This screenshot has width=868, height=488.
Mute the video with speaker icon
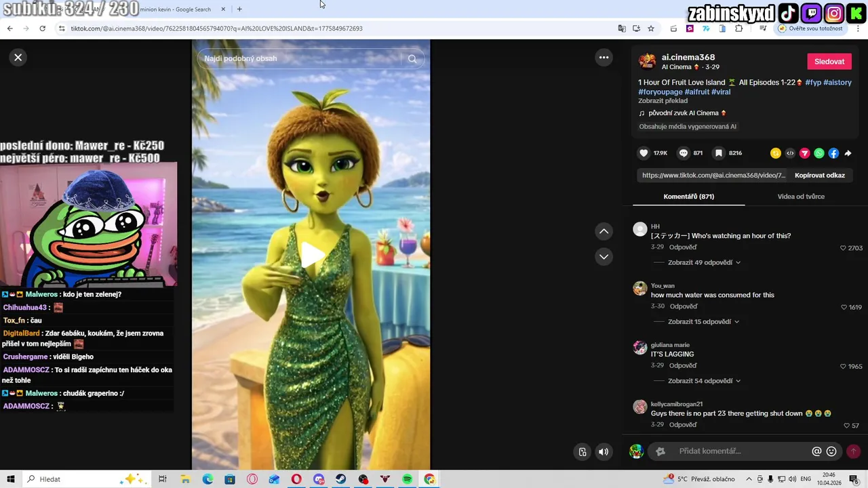coord(604,452)
